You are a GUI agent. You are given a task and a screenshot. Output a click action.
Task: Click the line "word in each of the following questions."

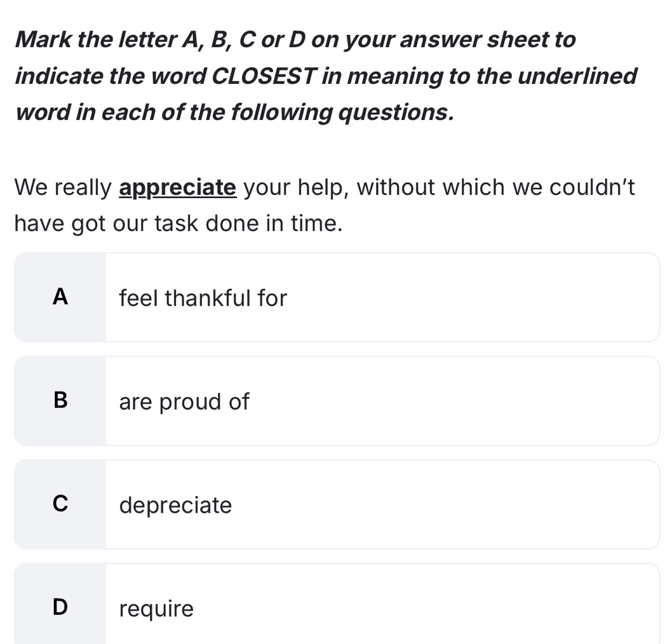(235, 112)
